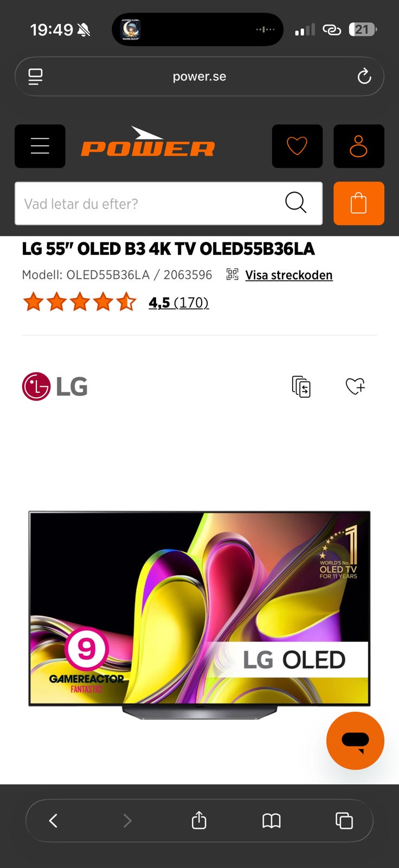The width and height of the screenshot is (399, 868).
Task: Tap the LG brand logo
Action: (55, 386)
